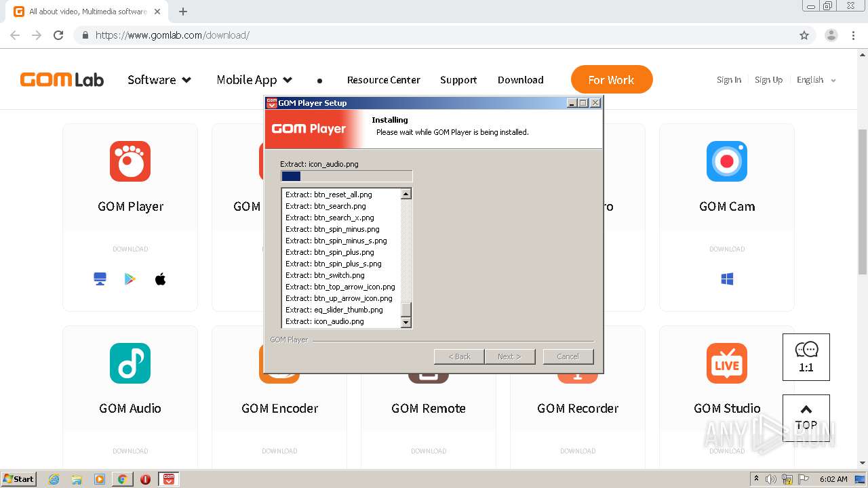
Task: Click Sign In link
Action: tap(729, 80)
